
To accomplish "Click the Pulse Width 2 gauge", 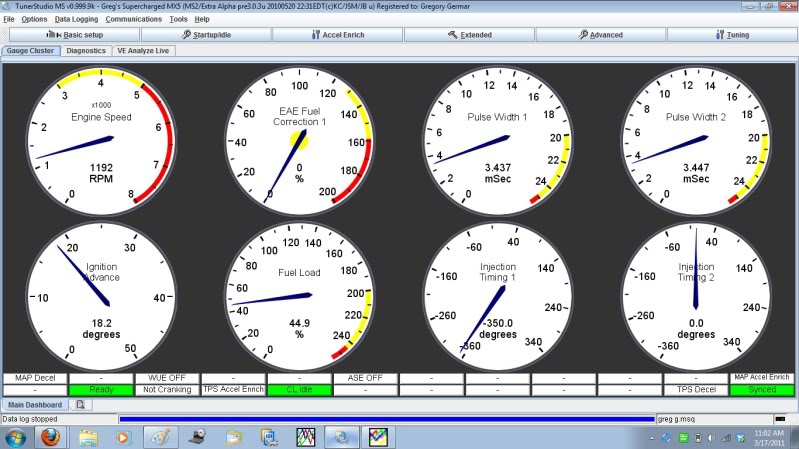I will [x=696, y=141].
